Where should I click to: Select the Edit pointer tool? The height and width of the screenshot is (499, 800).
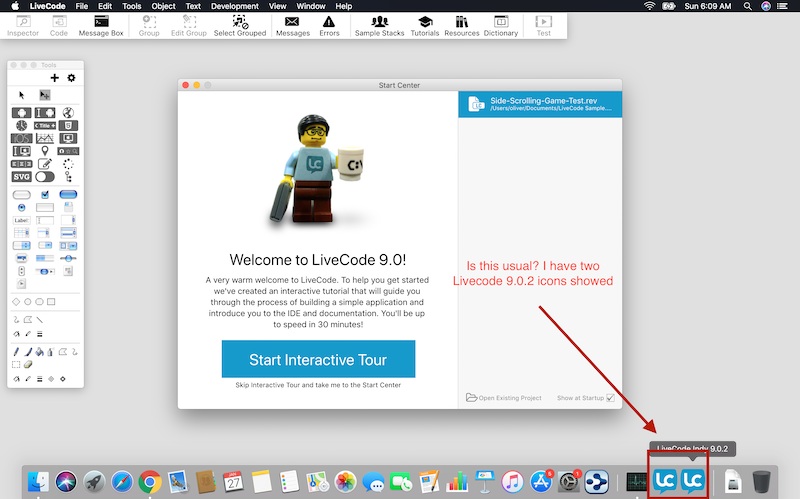tap(45, 95)
